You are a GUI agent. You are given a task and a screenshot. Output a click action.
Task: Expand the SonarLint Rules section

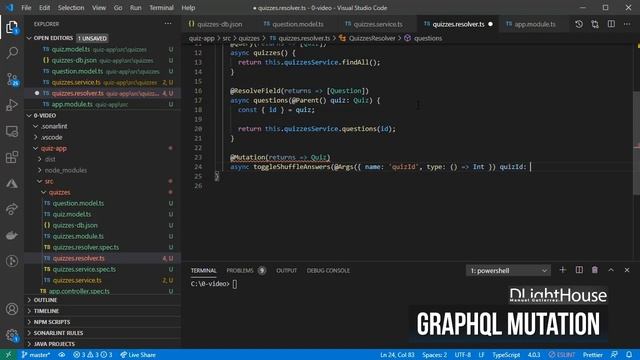pos(102,333)
